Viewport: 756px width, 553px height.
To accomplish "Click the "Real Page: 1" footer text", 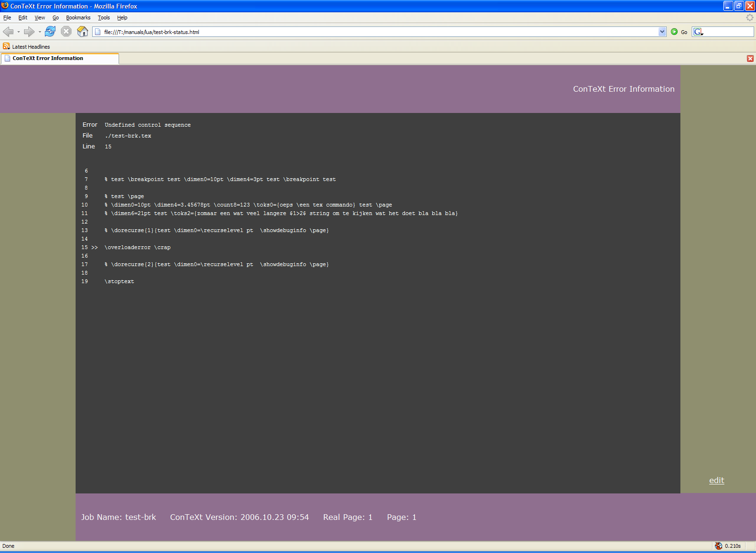I will click(348, 517).
